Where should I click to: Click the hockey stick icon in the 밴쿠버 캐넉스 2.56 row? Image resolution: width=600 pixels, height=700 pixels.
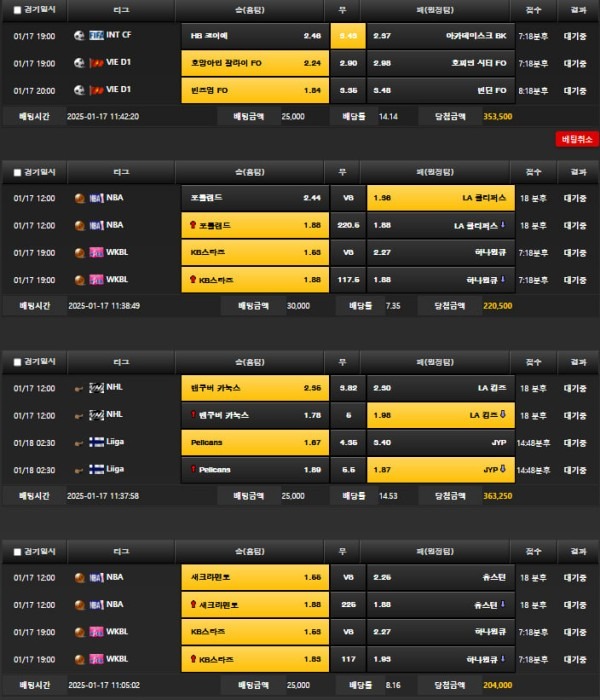click(78, 387)
